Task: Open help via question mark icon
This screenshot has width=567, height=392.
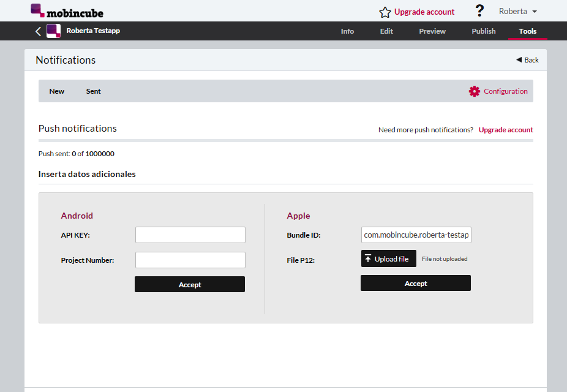Action: (479, 11)
